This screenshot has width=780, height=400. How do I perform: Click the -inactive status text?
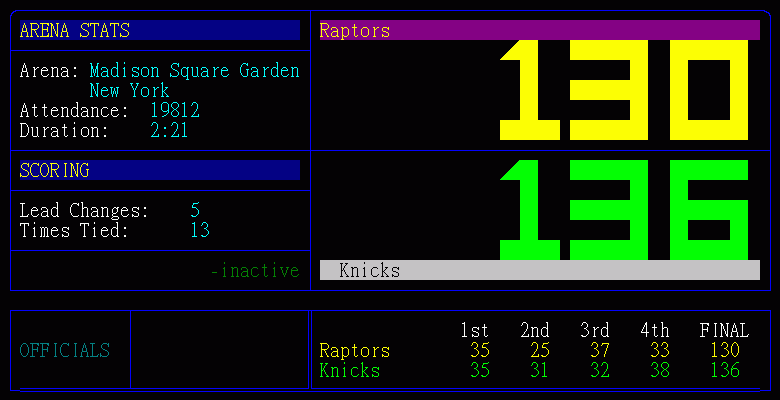tap(255, 271)
